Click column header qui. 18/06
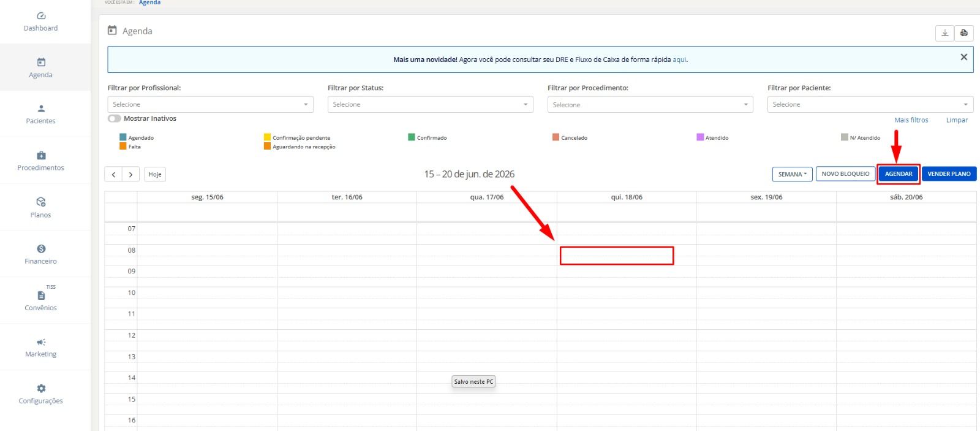Viewport: 980px width, 431px height. click(x=627, y=197)
